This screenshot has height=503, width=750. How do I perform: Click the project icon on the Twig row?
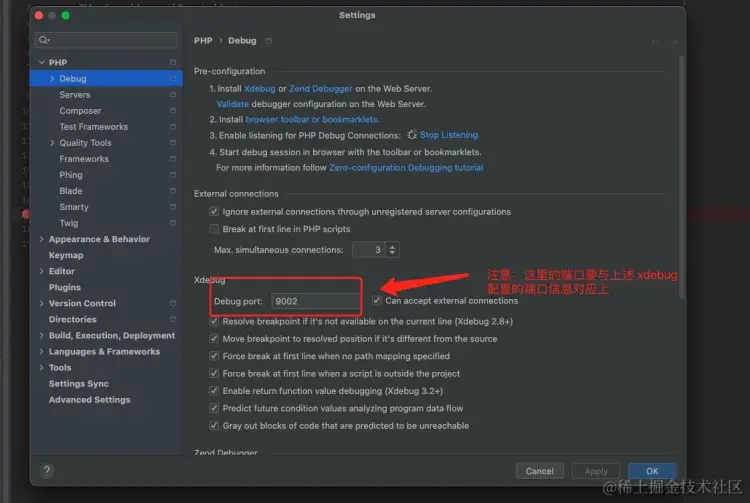[x=173, y=223]
